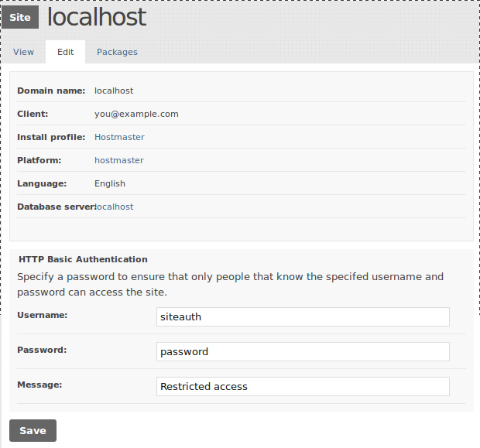Focus the Password input field

pyautogui.click(x=303, y=351)
